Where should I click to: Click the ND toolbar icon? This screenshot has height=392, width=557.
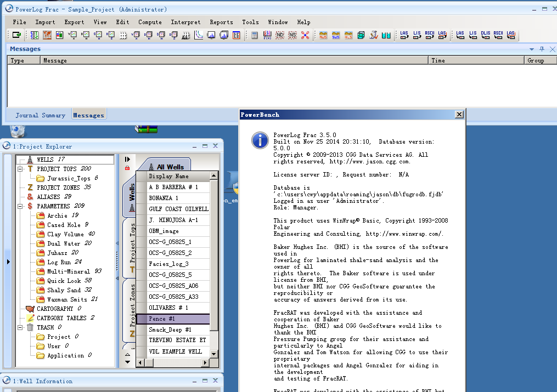tap(280, 35)
